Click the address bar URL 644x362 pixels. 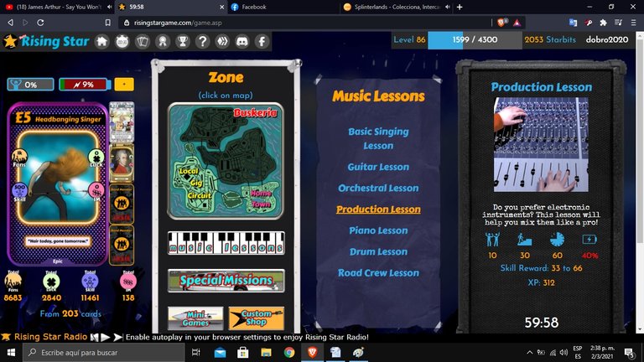coord(178,23)
